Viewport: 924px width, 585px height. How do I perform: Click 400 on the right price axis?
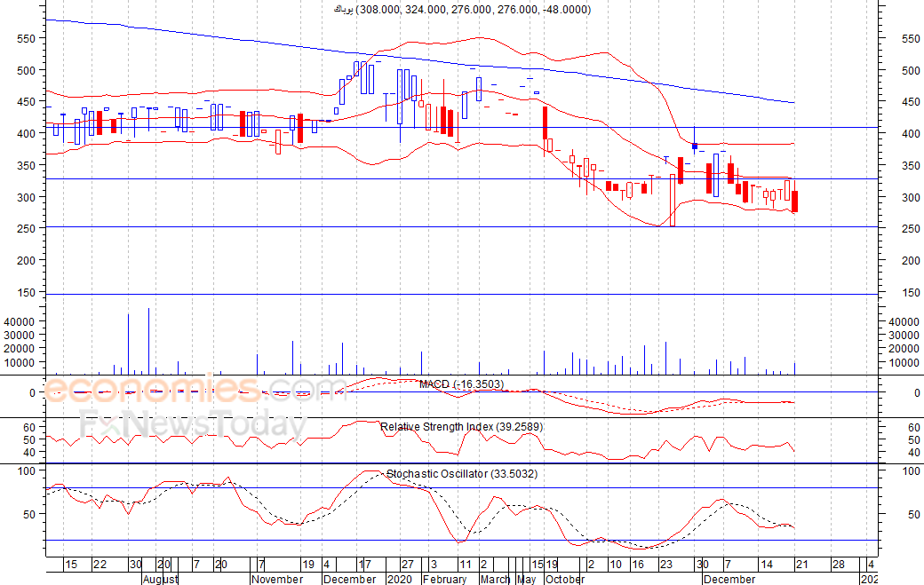[911, 134]
